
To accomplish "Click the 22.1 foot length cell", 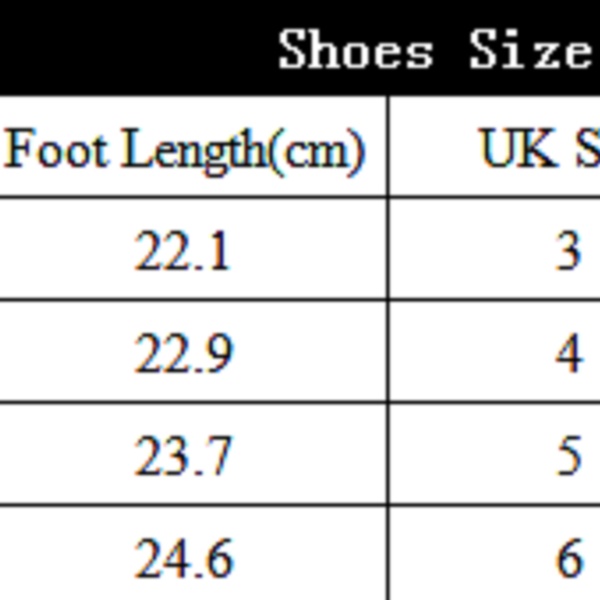I will pyautogui.click(x=183, y=251).
